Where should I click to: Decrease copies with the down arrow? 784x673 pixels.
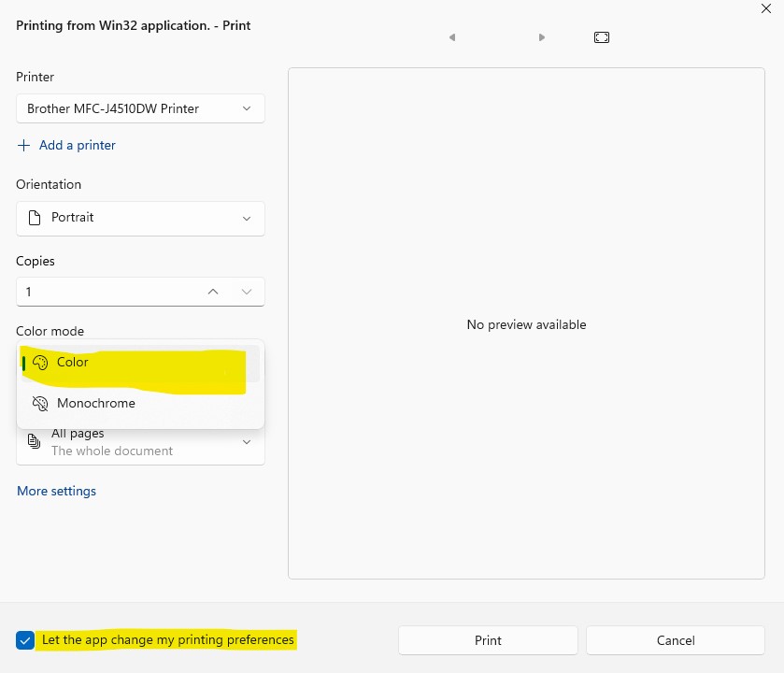click(x=247, y=292)
